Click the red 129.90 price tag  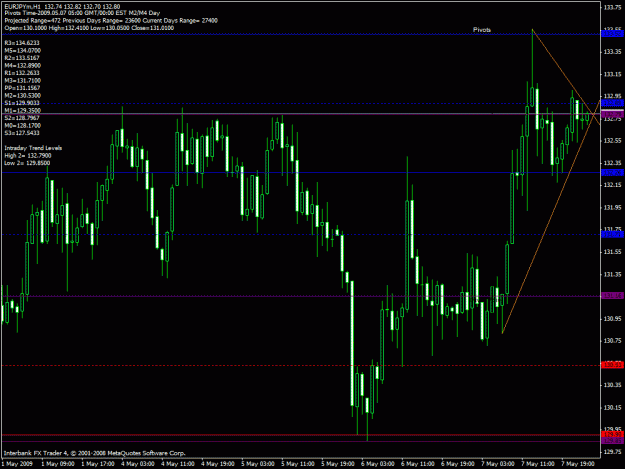pyautogui.click(x=613, y=434)
